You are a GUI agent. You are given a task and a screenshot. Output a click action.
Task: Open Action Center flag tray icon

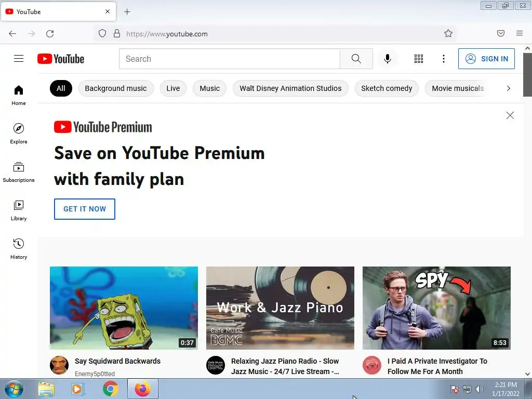click(454, 389)
